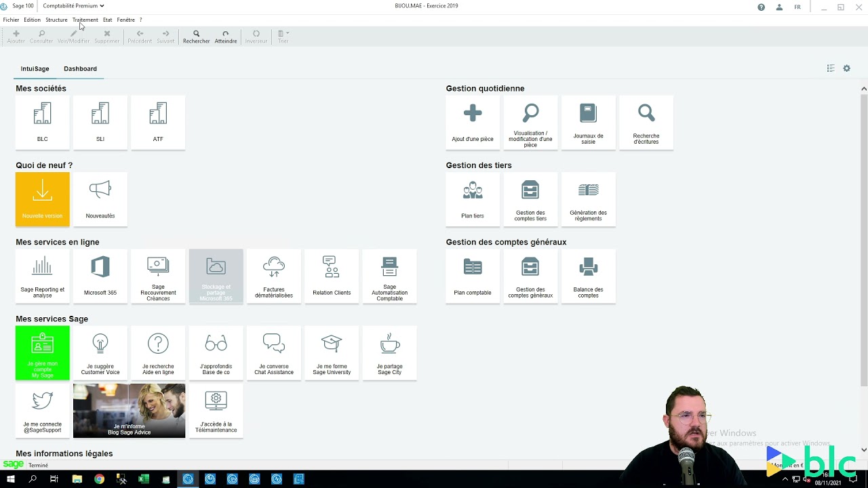Open the Blog Sage Advice thumbnail
The image size is (868, 488).
tap(129, 411)
